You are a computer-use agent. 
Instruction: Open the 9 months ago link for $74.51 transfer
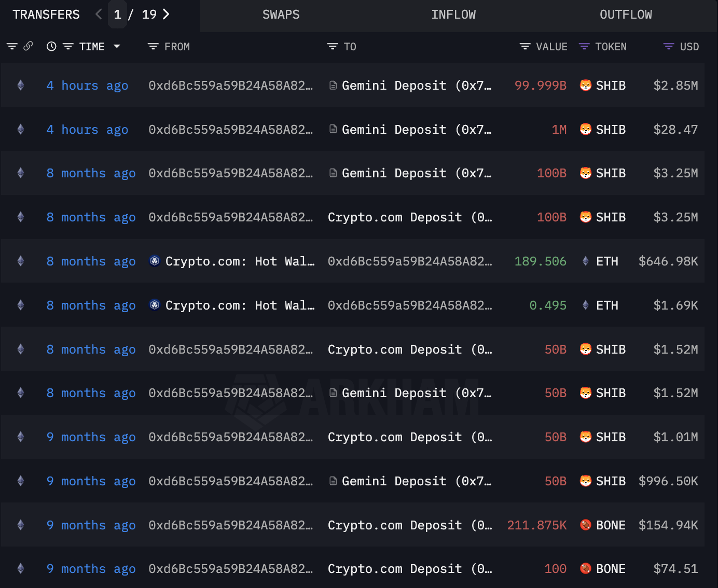tap(91, 569)
